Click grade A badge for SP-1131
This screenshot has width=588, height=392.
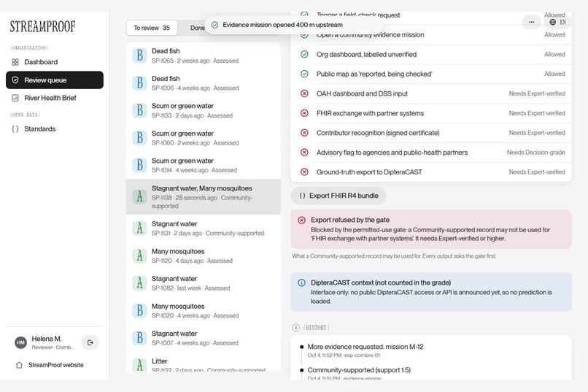[x=139, y=228]
